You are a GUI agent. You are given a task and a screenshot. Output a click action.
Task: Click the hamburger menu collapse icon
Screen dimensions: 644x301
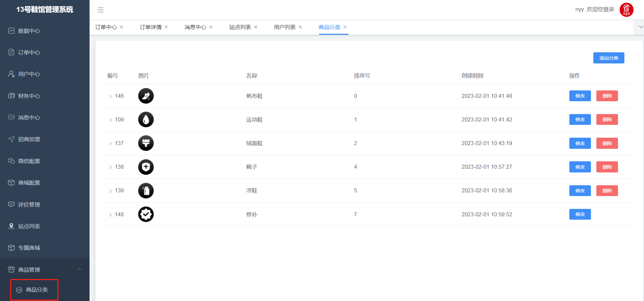click(x=101, y=10)
